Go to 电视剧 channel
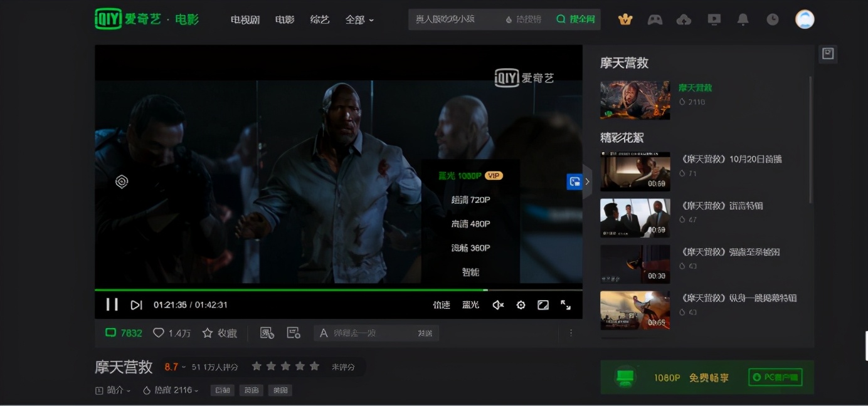Screen dimensions: 868x406 point(245,19)
